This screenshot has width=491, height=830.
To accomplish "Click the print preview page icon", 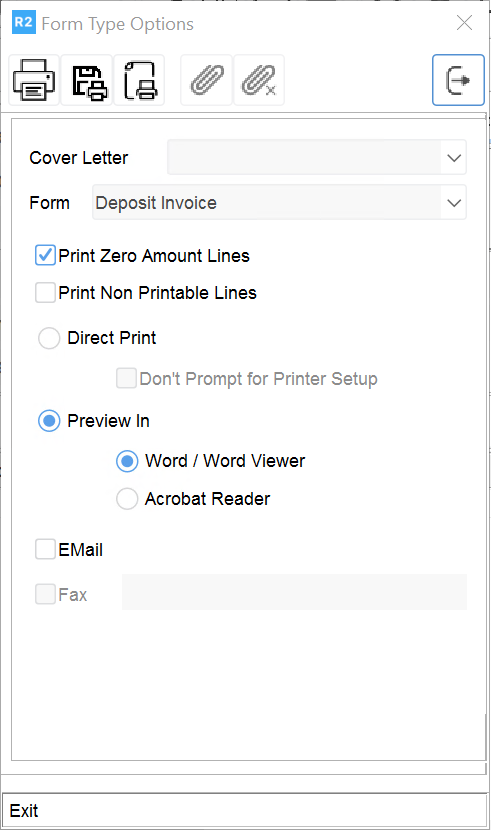I will (139, 80).
